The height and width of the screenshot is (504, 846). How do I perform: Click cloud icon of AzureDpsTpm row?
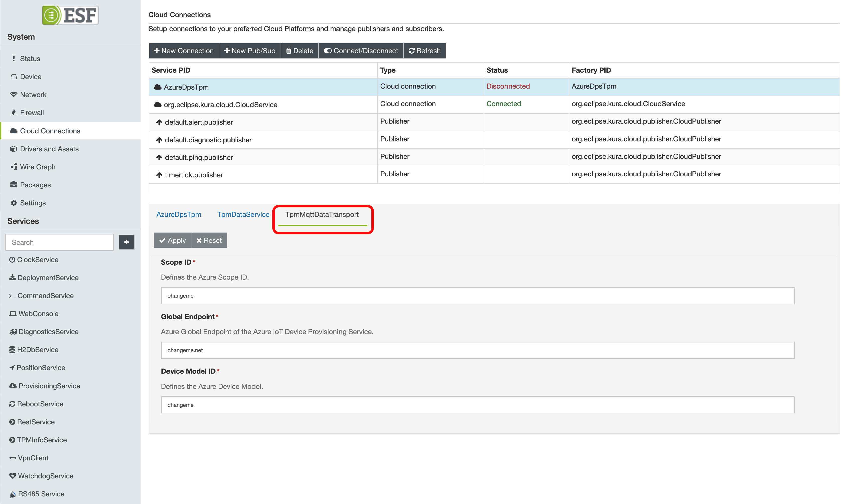(x=158, y=87)
